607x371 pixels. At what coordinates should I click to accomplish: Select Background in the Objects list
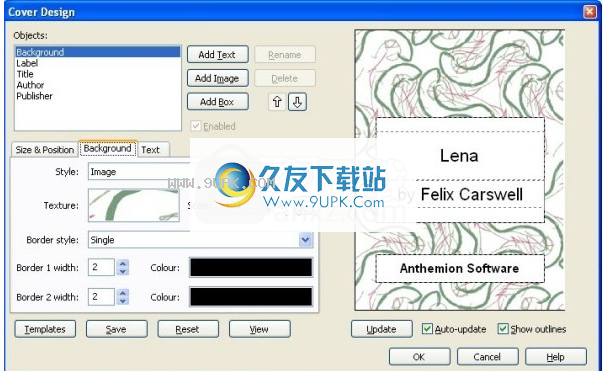[98, 52]
